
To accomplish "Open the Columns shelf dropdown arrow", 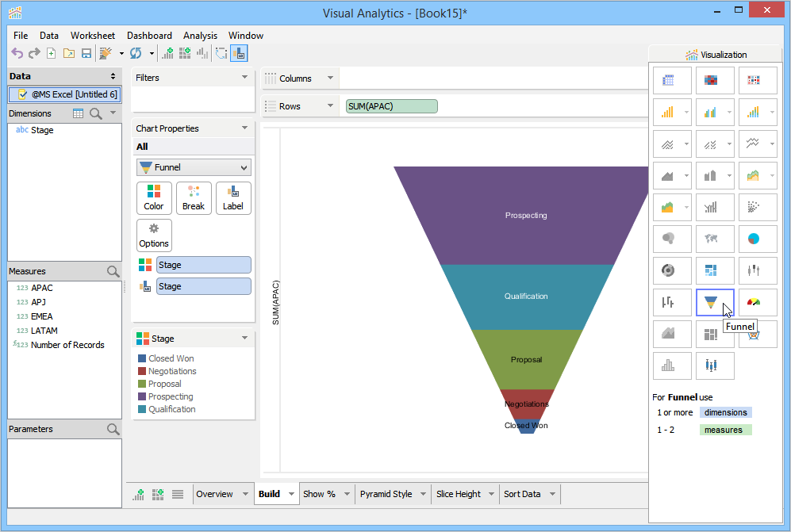I will click(x=330, y=78).
